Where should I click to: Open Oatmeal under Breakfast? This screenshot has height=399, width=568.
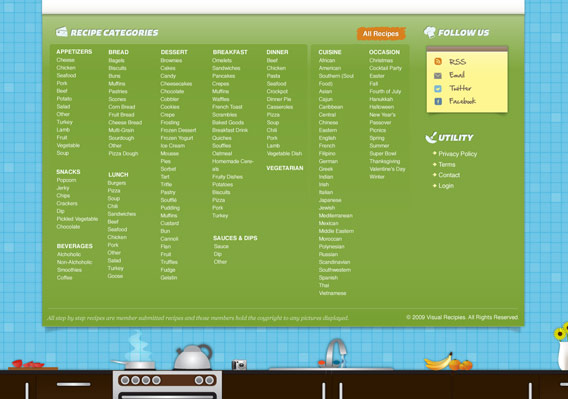[222, 154]
